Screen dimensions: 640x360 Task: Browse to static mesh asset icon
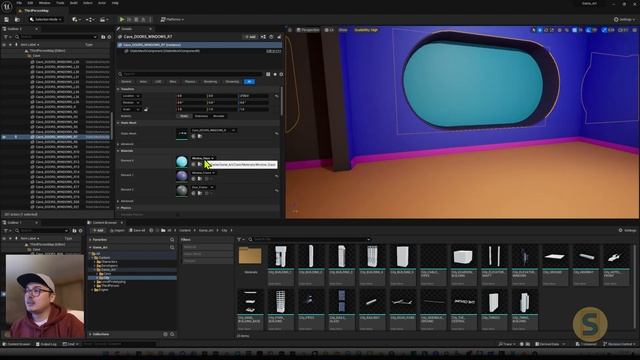[200, 136]
